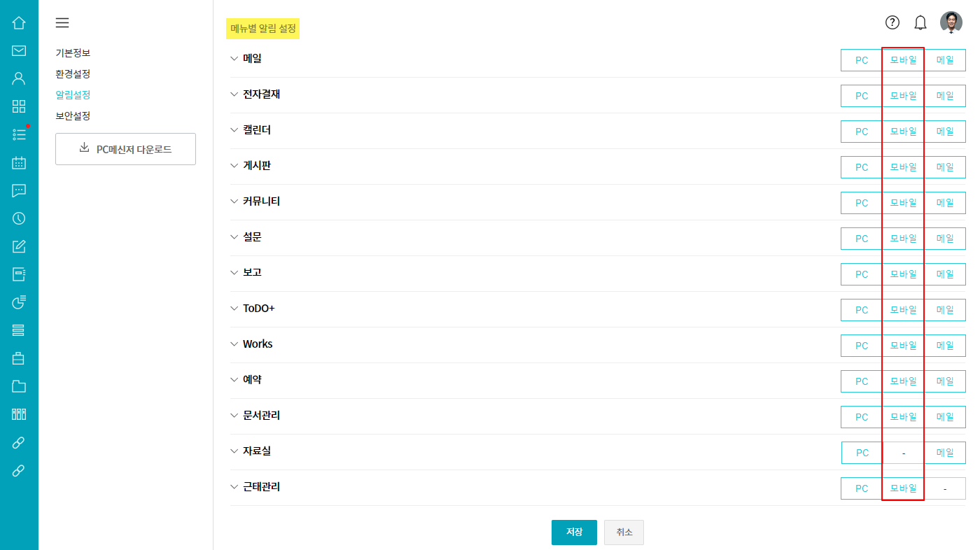Image resolution: width=980 pixels, height=550 pixels.
Task: Click the clock icon in sidebar
Action: coord(19,218)
